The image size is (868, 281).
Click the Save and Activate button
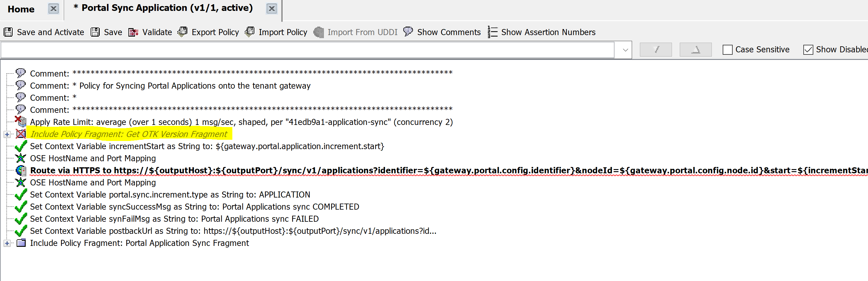point(44,32)
